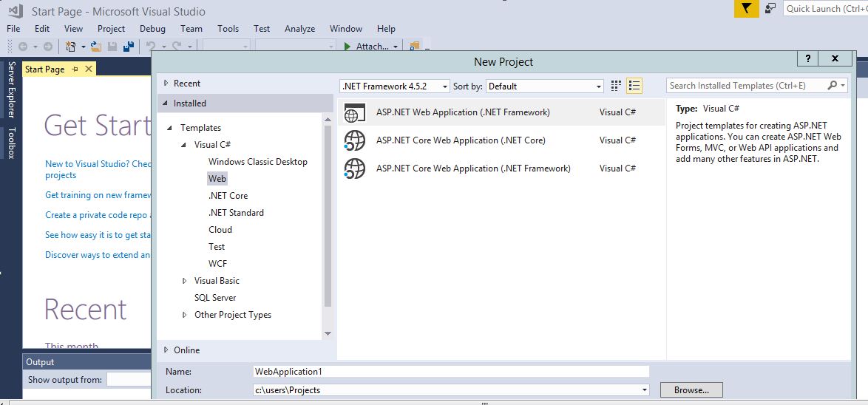868x405 pixels.
Task: Click the ASP.NET Web Application (.NET Framework) template icon
Action: point(354,112)
